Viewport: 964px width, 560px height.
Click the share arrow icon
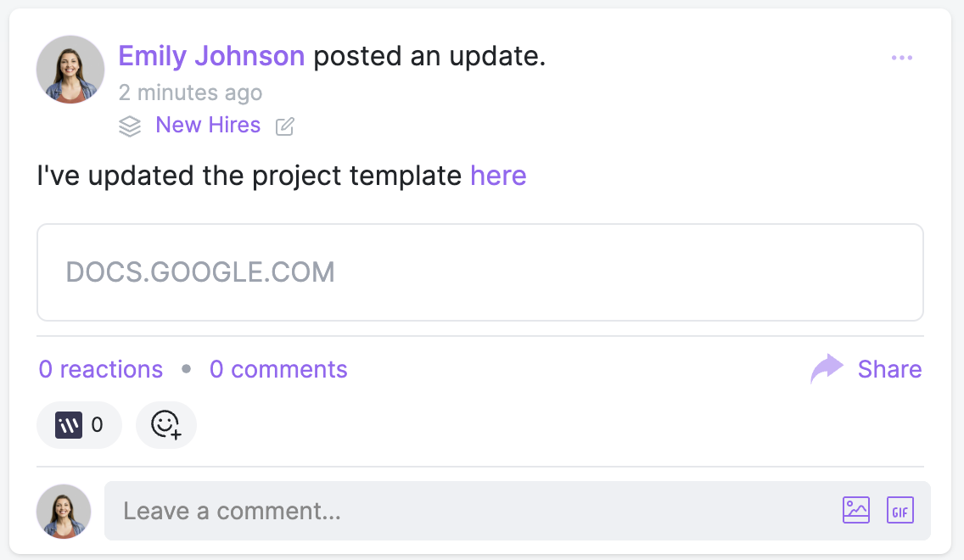827,369
